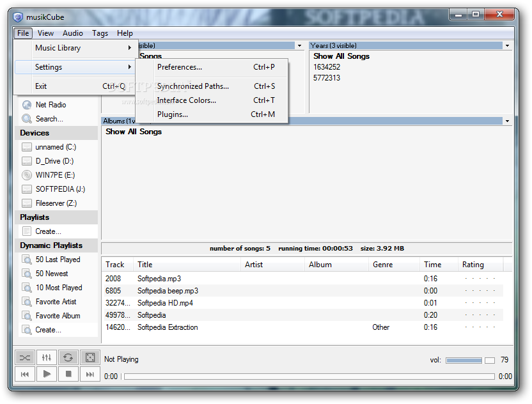Stop playback with stop button
The width and height of the screenshot is (532, 404).
68,374
